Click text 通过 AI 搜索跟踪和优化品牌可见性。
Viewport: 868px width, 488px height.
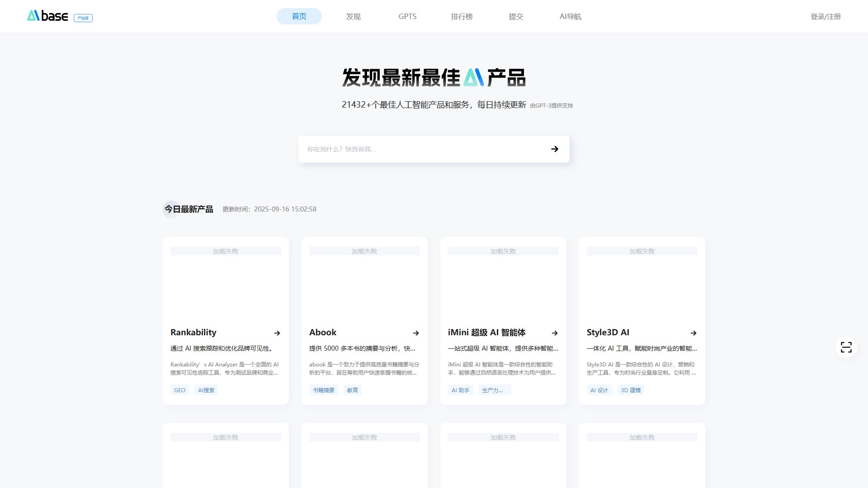click(x=222, y=348)
